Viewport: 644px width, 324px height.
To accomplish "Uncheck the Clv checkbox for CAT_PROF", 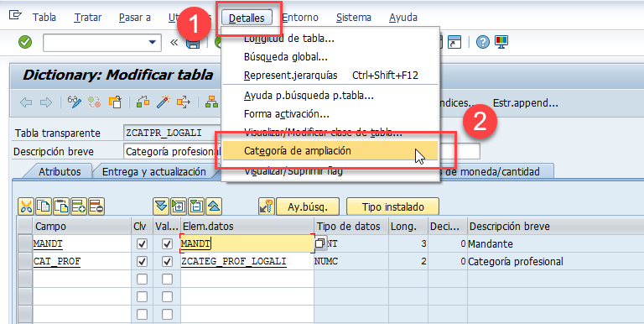I will (x=142, y=262).
